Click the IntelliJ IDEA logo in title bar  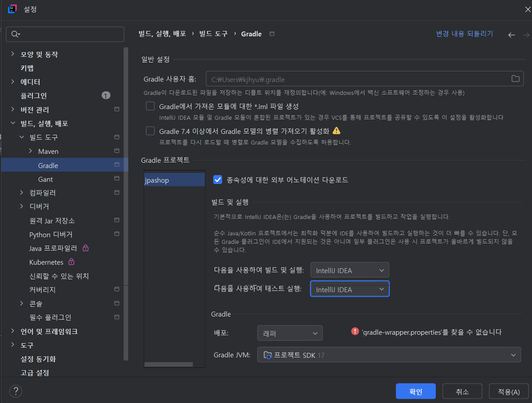[x=12, y=9]
